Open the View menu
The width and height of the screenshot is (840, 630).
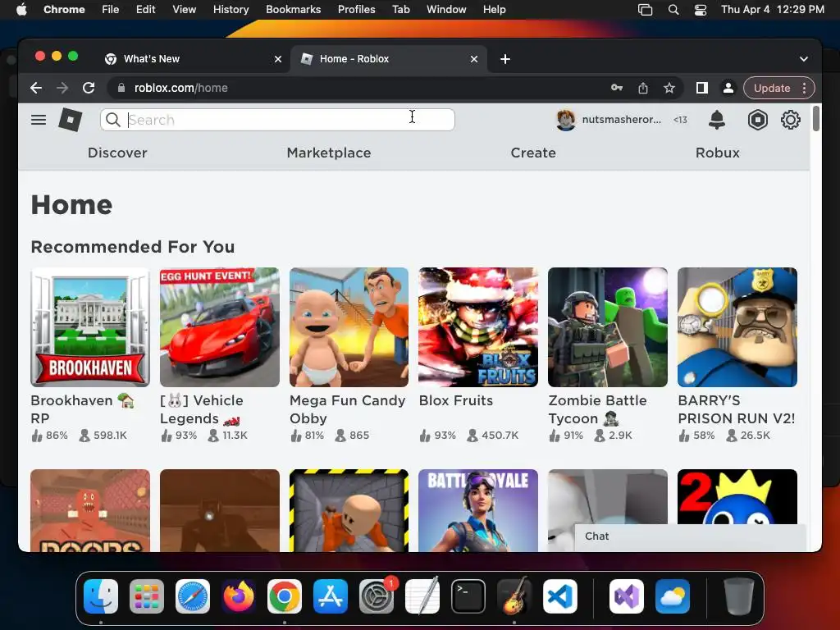coord(184,10)
